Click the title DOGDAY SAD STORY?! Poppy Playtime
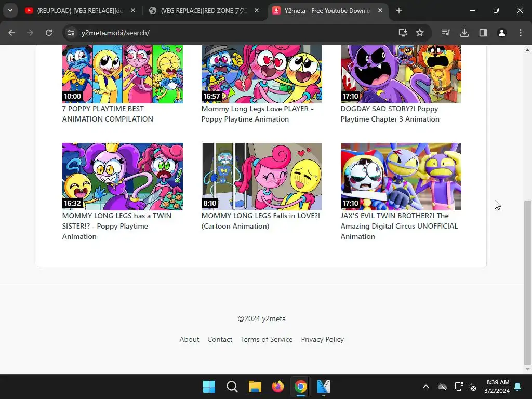 (390, 114)
